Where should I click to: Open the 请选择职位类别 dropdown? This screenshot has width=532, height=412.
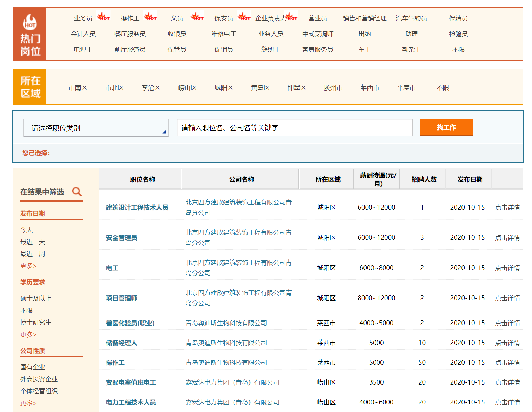[x=96, y=128]
